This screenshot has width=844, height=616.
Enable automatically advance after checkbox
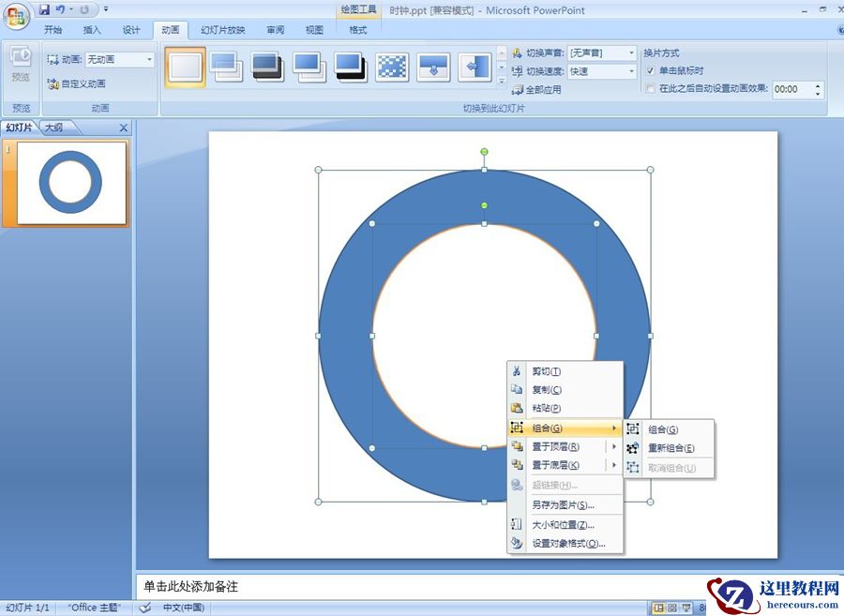(x=650, y=88)
